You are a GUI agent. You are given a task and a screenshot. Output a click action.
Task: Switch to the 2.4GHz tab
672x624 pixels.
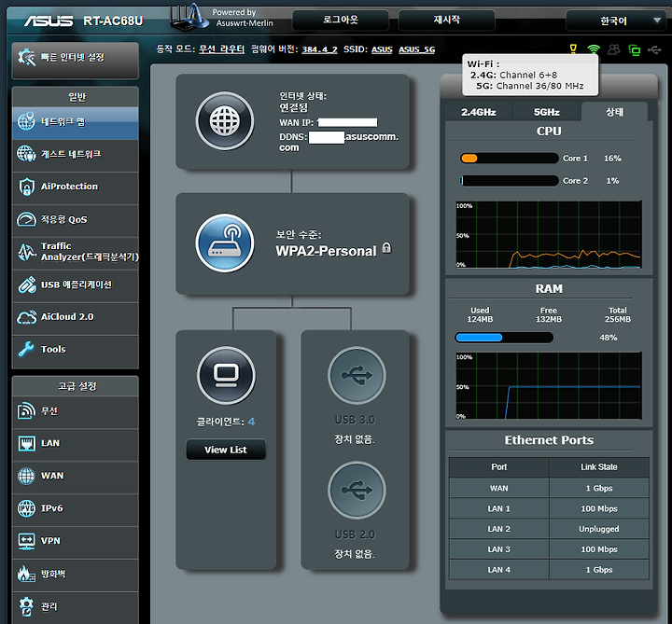(x=478, y=112)
